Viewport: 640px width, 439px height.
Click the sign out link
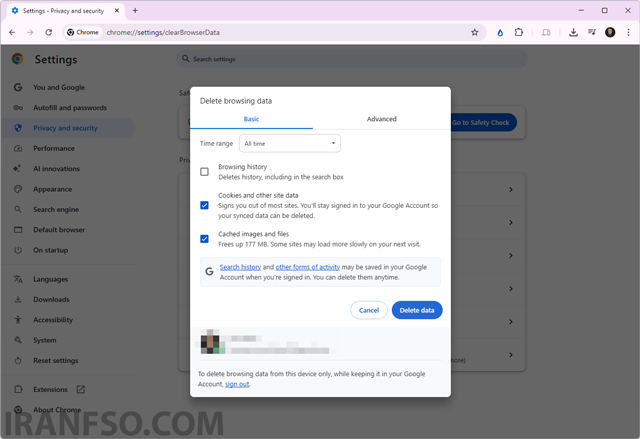coord(237,384)
